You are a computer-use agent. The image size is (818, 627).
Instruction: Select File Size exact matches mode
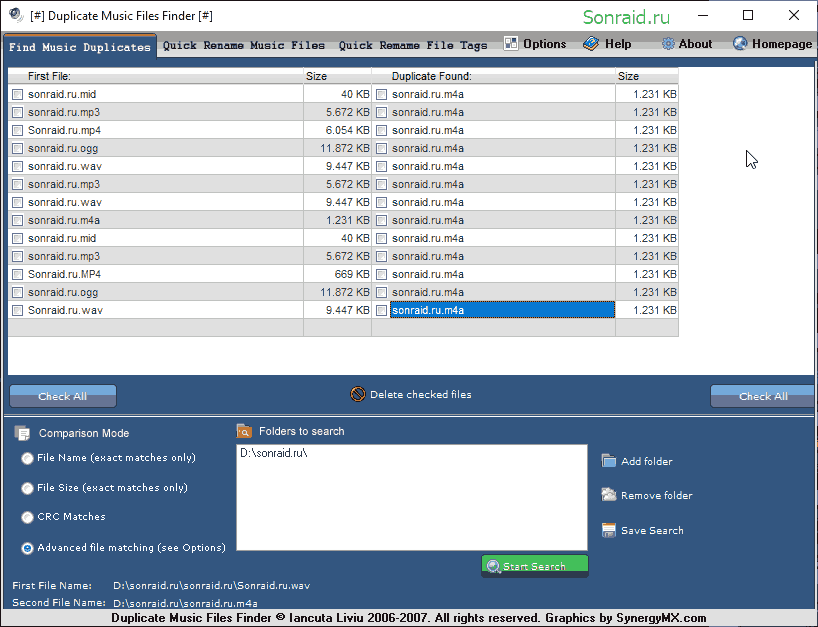[27, 488]
